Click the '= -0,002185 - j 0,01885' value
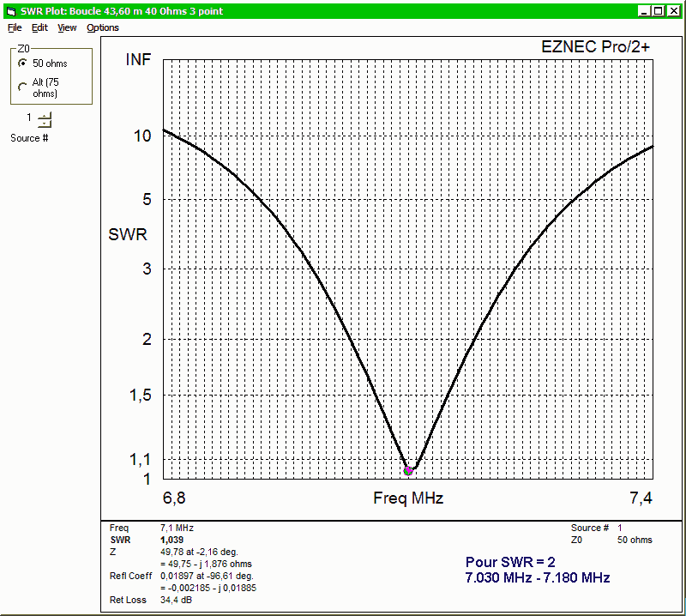 (x=208, y=588)
